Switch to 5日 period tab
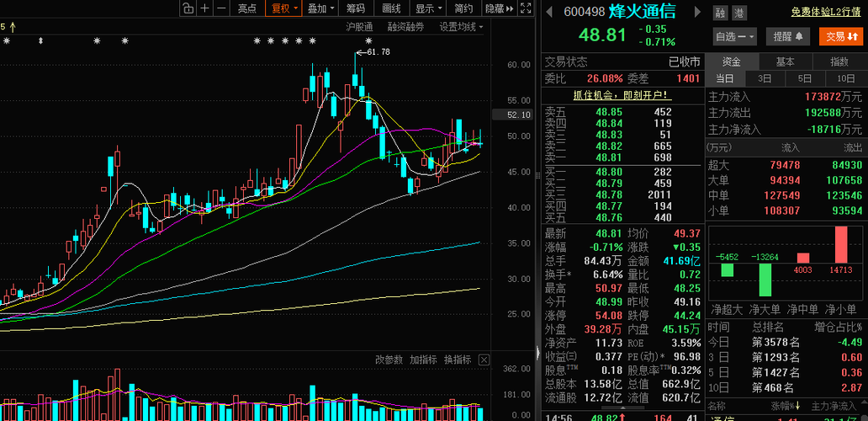Viewport: 868px width, 421px height. coord(806,78)
